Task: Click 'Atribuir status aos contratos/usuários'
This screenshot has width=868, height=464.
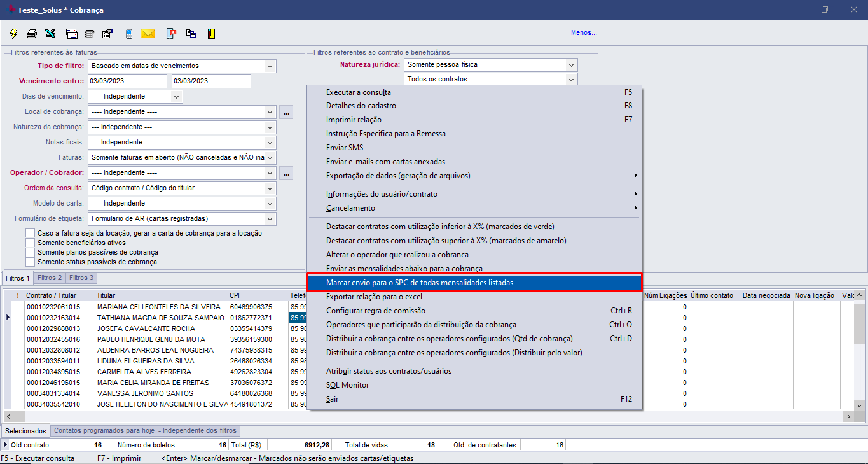Action: [474, 371]
